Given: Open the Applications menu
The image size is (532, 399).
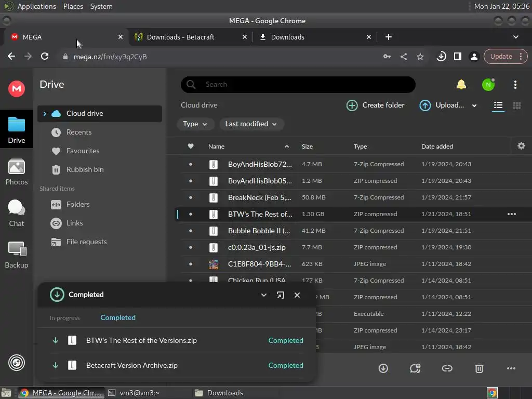Looking at the screenshot, I should coord(37,6).
